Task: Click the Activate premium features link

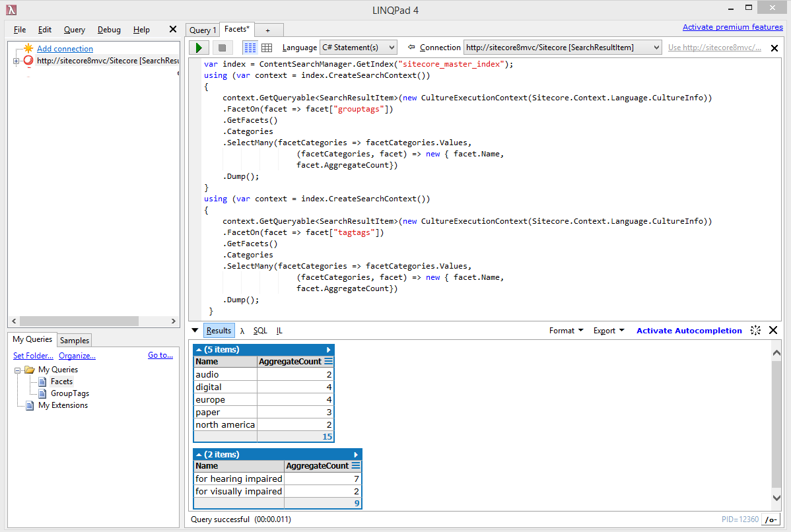Action: [x=732, y=27]
